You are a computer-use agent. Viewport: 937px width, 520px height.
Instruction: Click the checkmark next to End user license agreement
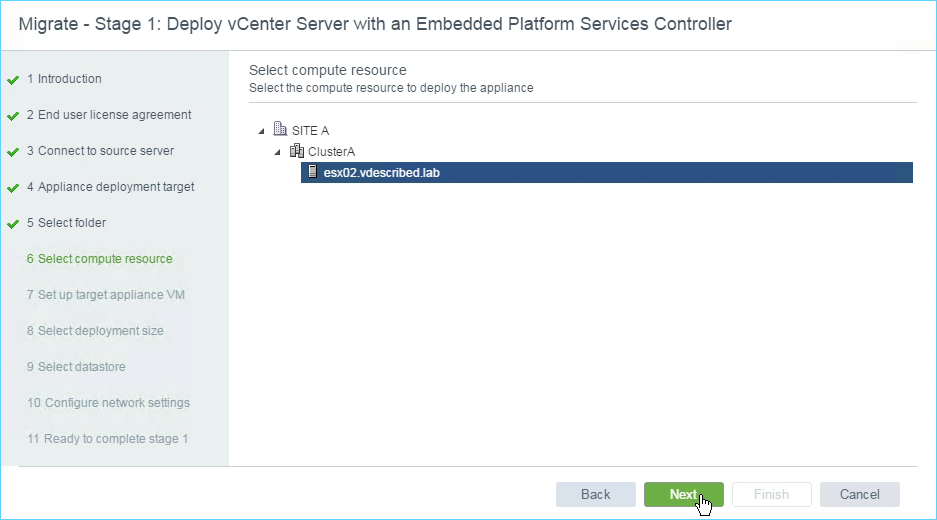13,115
